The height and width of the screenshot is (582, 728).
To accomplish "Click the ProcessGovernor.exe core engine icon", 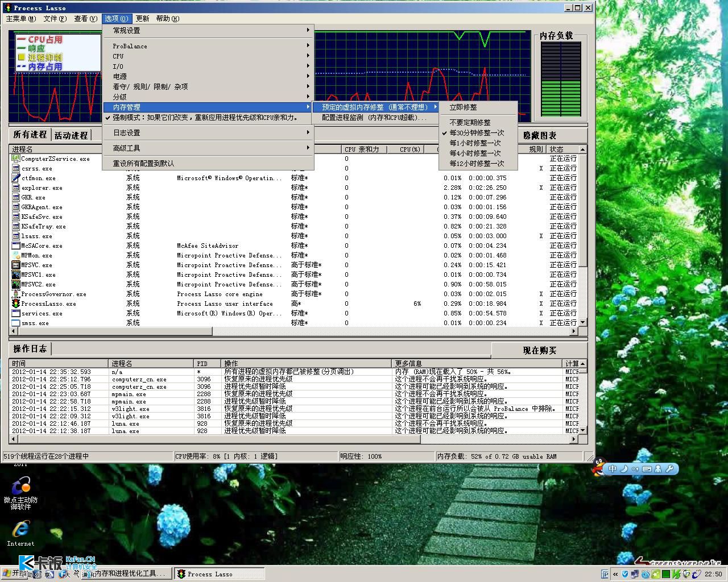I will coord(16,294).
